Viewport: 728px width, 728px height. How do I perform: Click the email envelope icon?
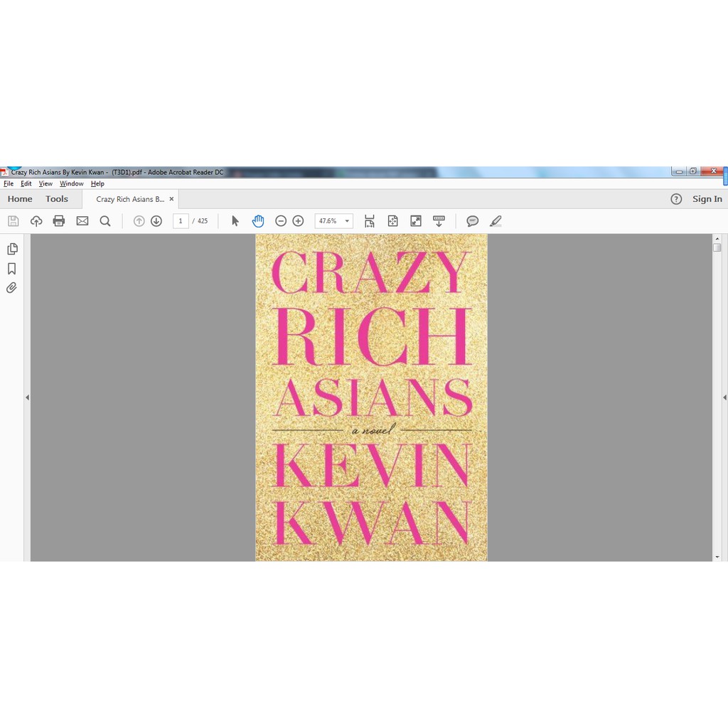click(82, 221)
